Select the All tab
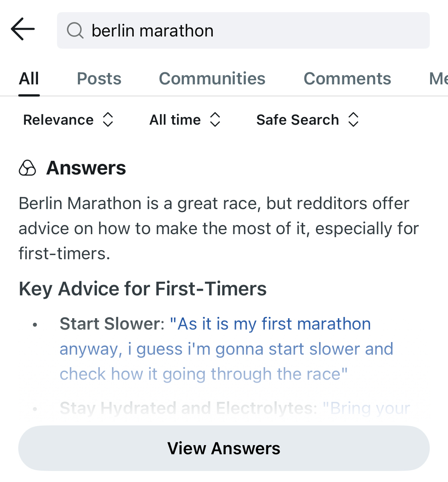The image size is (448, 482). (29, 79)
